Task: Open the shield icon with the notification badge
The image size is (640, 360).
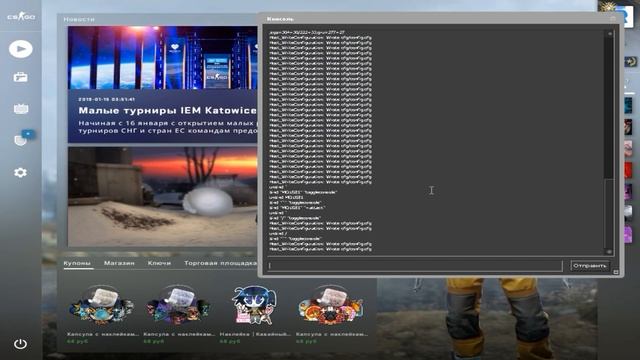Action: pos(20,140)
